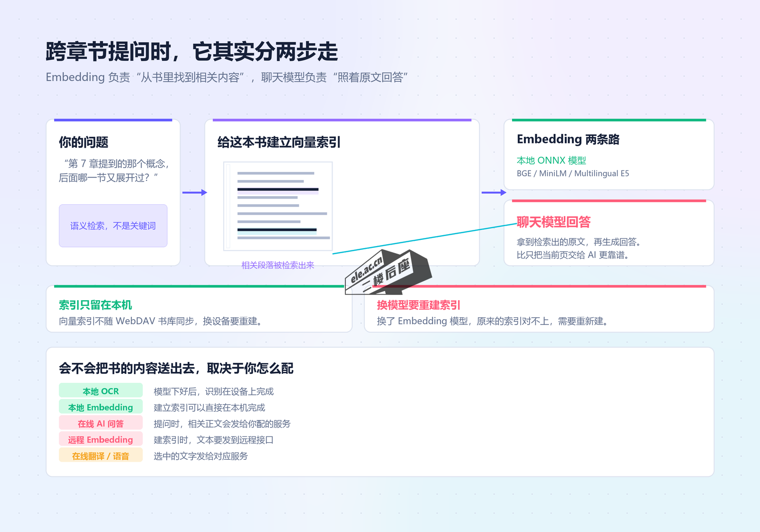The image size is (760, 532).
Task: Click the subtitle starting with Embedding 负责
Action: (x=227, y=77)
